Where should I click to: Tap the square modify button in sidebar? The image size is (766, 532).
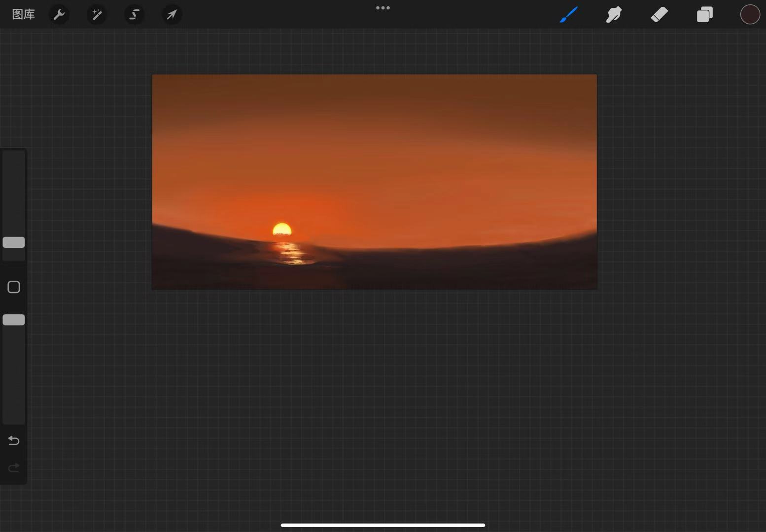[14, 287]
